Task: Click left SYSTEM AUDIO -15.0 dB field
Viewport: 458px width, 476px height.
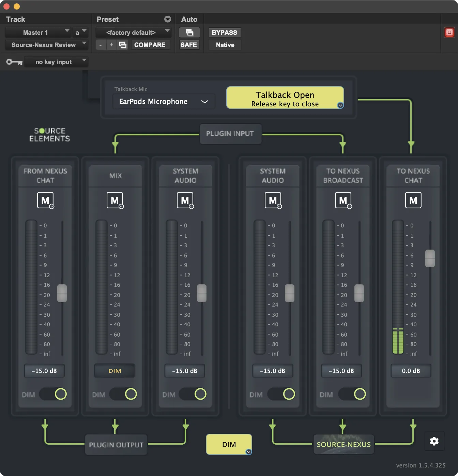Action: click(185, 371)
